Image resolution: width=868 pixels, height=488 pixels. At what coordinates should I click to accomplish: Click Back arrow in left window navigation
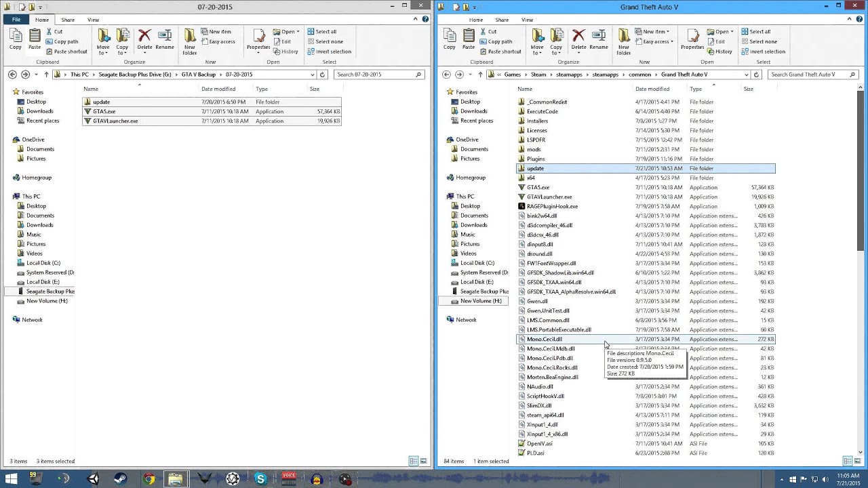click(12, 75)
